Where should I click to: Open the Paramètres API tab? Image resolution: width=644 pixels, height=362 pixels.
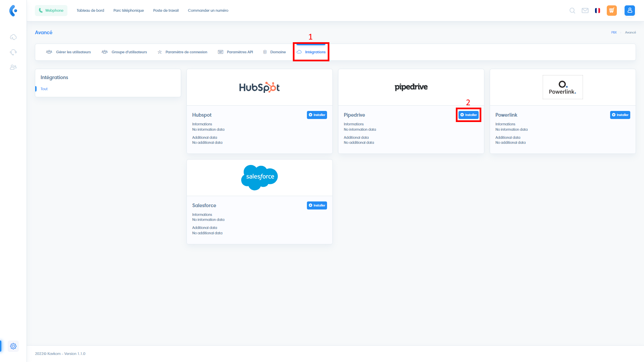pyautogui.click(x=235, y=52)
